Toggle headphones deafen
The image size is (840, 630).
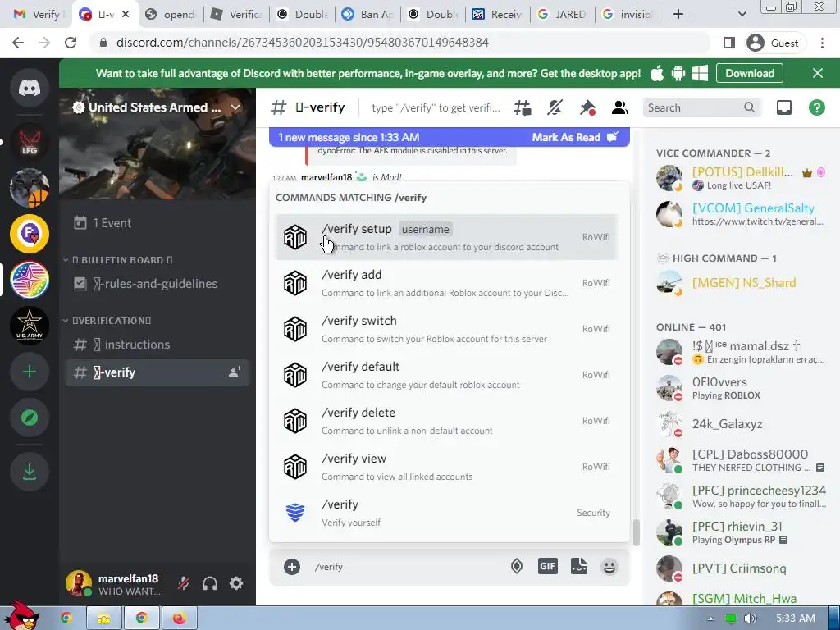[x=210, y=583]
